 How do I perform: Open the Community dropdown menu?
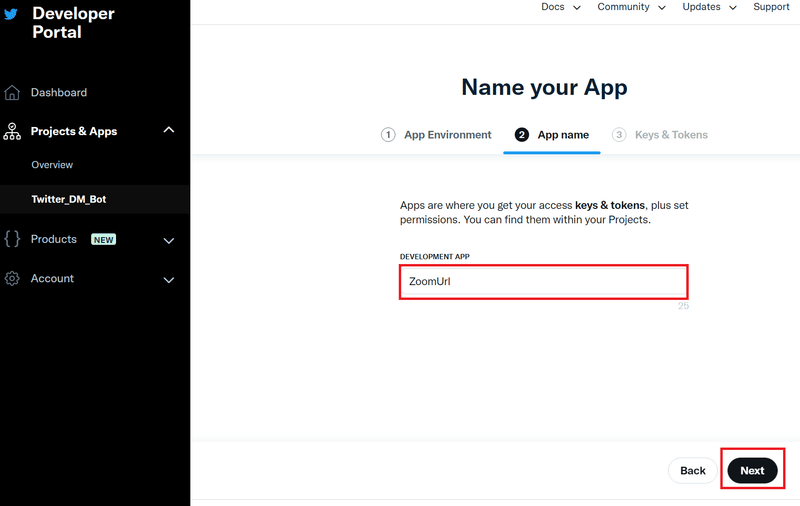(632, 7)
